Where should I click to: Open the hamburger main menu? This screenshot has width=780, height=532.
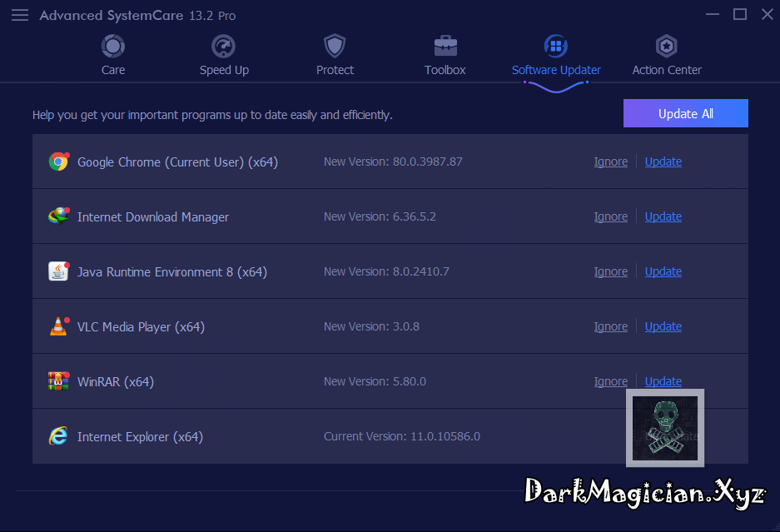pyautogui.click(x=20, y=15)
